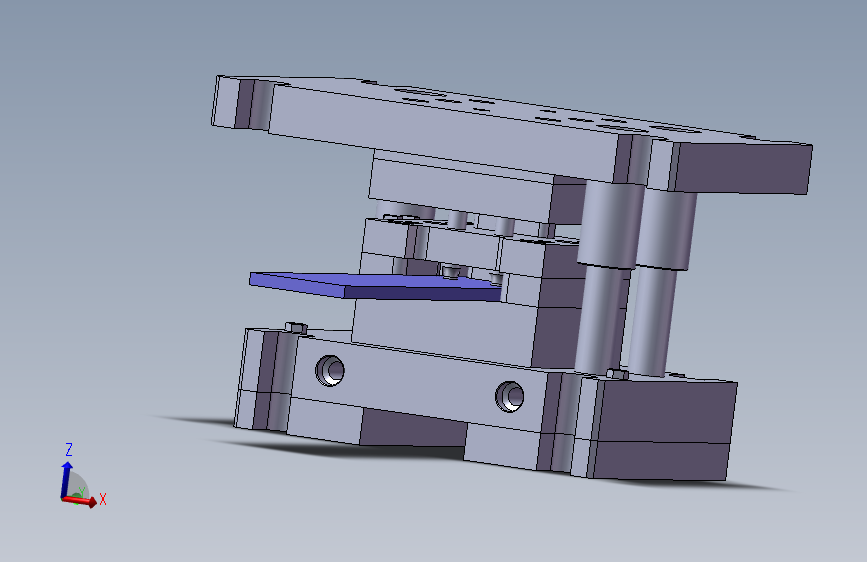Click the red X axis of the triad

pos(80,501)
